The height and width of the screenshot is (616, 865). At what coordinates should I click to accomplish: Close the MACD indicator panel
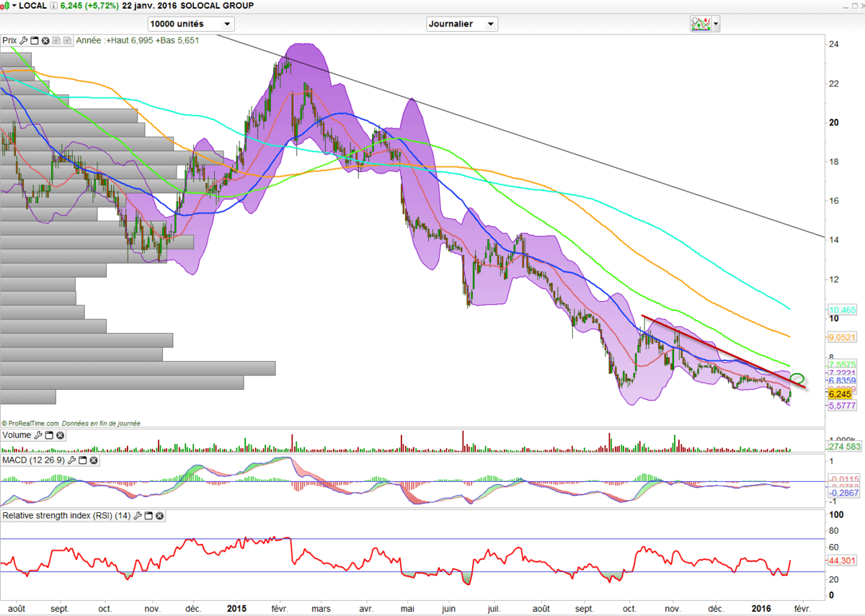(x=93, y=460)
